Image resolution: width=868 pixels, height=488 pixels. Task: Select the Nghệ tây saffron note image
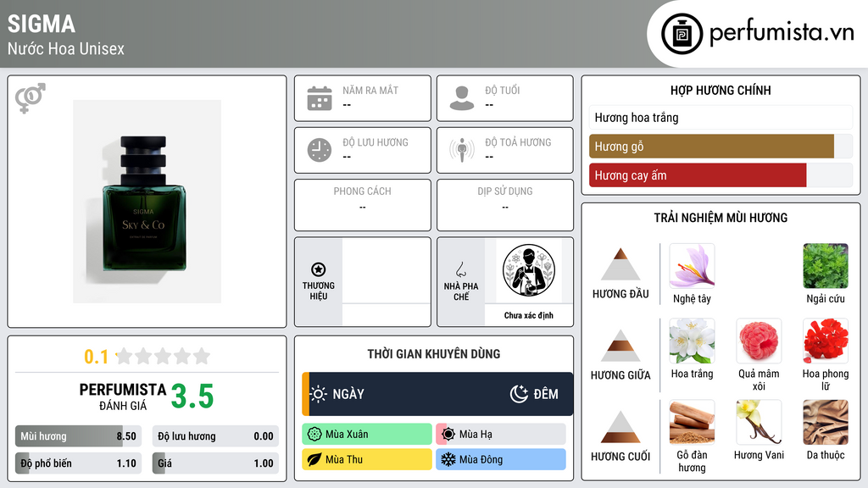point(692,266)
